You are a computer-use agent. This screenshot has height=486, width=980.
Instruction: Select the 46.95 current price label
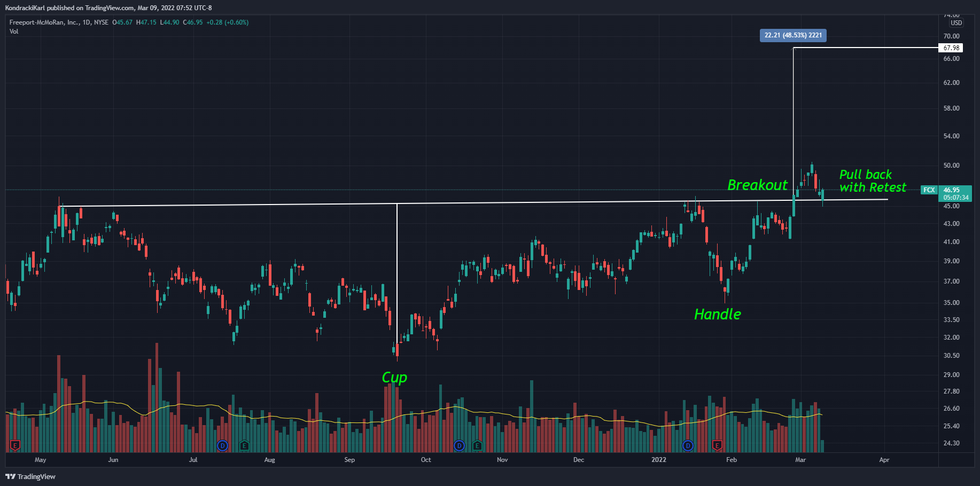point(951,190)
